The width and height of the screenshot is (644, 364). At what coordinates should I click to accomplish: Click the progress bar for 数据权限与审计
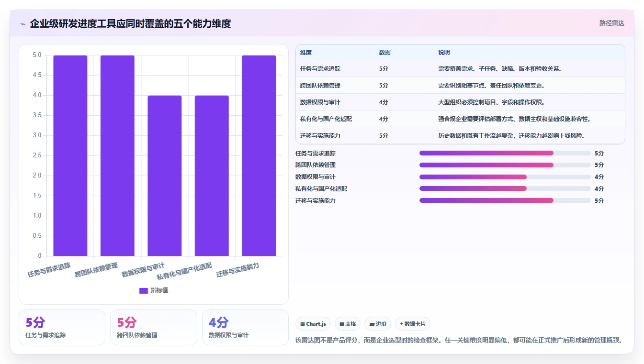coord(505,177)
